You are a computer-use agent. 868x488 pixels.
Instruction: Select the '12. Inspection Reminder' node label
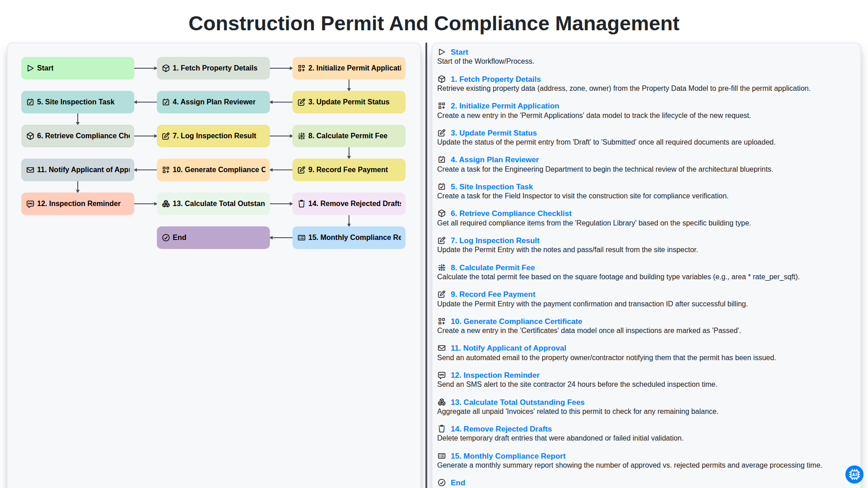point(79,204)
